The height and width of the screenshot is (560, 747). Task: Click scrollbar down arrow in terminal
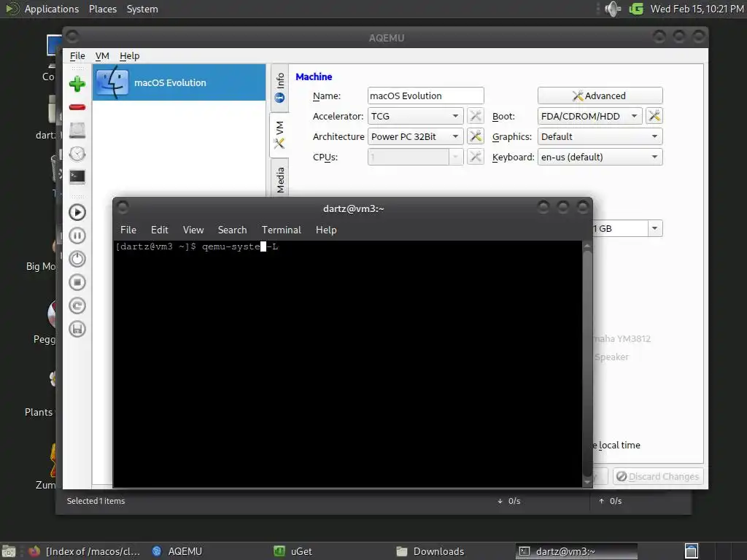pyautogui.click(x=587, y=483)
